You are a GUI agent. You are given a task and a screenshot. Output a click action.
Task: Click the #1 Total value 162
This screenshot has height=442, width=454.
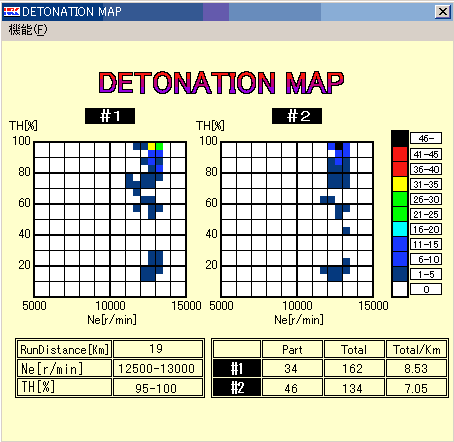tap(354, 368)
